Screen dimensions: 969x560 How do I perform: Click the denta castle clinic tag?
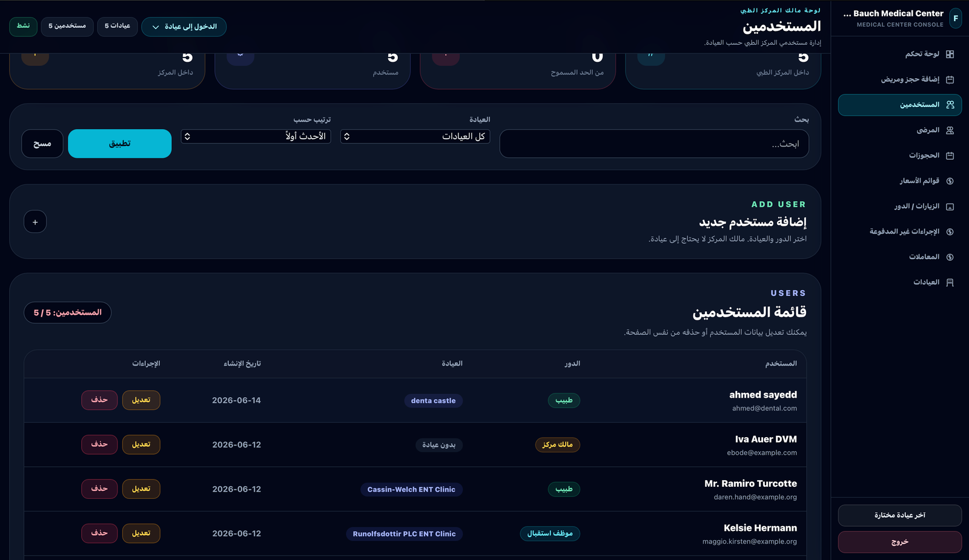click(433, 401)
